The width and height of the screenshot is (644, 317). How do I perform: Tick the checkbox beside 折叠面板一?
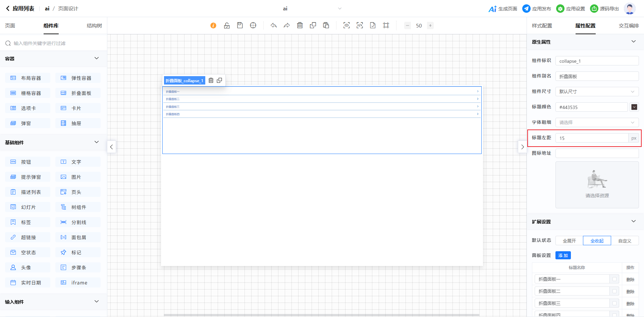(614, 279)
